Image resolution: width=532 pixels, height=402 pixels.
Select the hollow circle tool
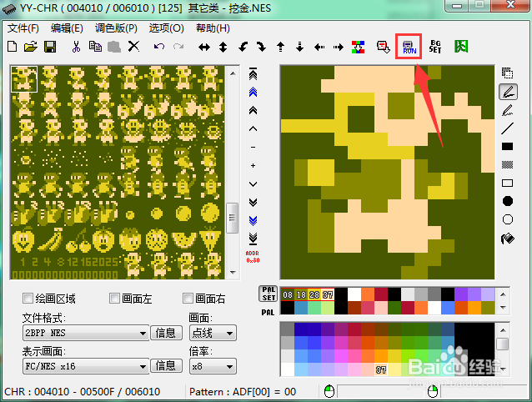click(x=508, y=219)
